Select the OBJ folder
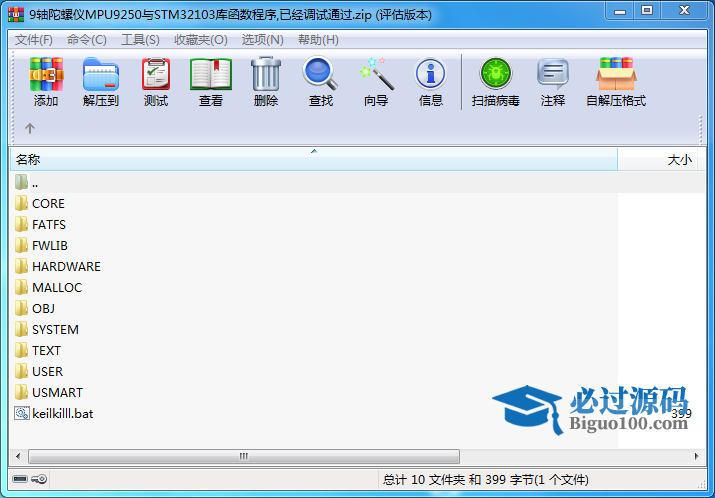 pyautogui.click(x=35, y=308)
